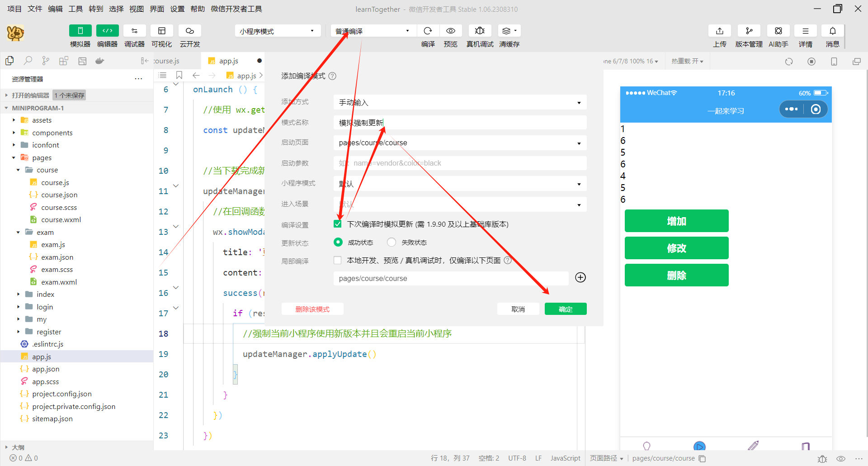Open the AI助手 assistant
Image resolution: width=868 pixels, height=466 pixels.
(x=778, y=31)
